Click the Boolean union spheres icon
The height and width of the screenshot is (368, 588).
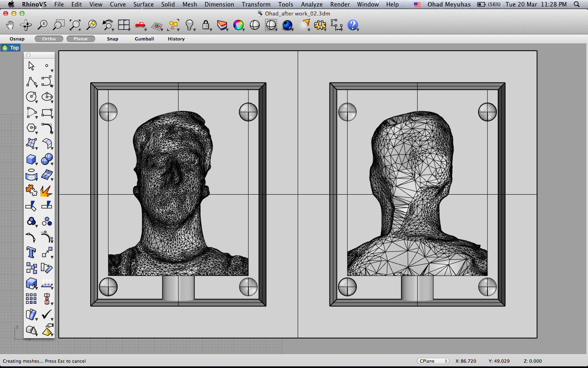[x=47, y=159]
